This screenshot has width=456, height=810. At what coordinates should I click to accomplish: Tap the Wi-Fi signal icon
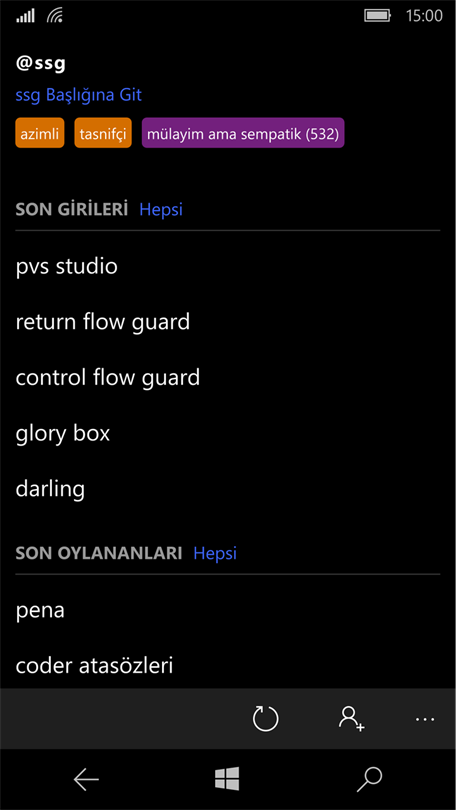(x=55, y=16)
